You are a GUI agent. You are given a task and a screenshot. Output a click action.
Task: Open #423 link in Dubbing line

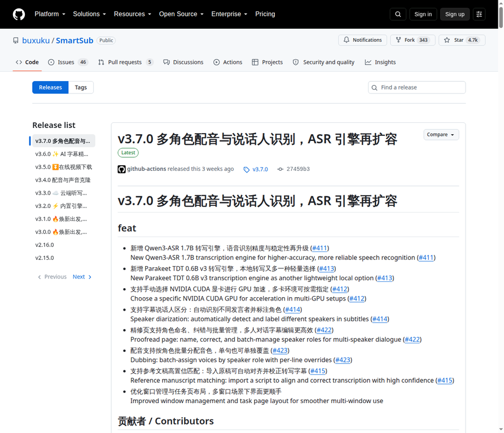click(x=343, y=360)
